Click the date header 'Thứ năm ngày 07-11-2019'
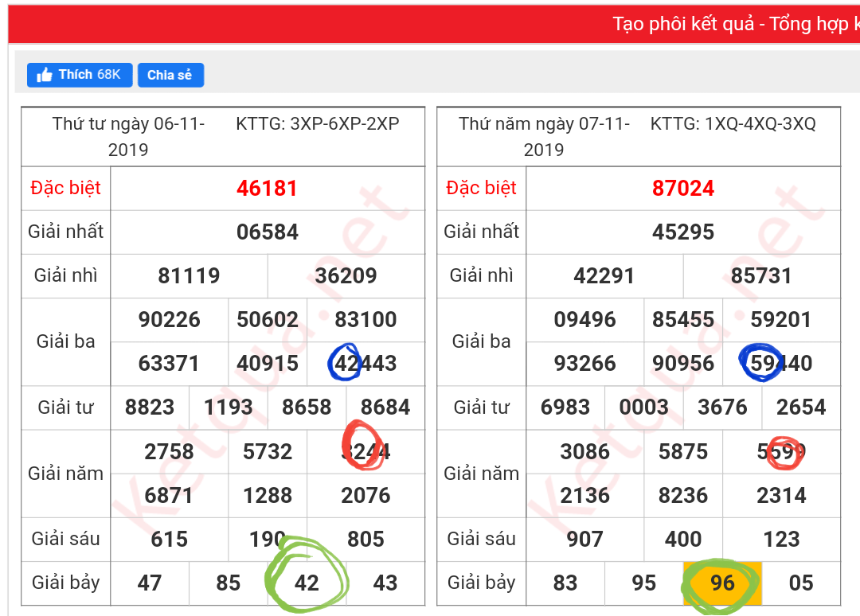 [x=544, y=136]
